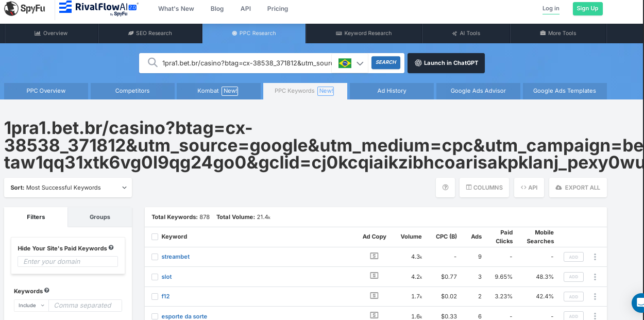
Task: Open the esporte da sorte keyword link
Action: coord(184,316)
